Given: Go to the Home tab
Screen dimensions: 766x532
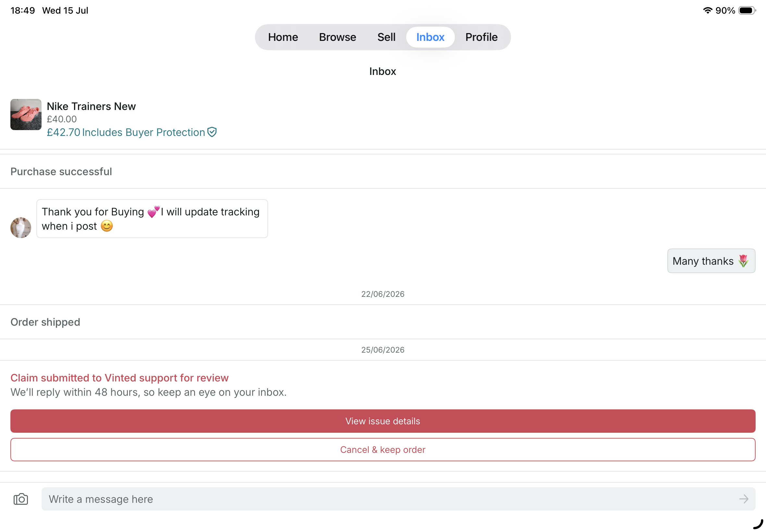Looking at the screenshot, I should tap(283, 37).
